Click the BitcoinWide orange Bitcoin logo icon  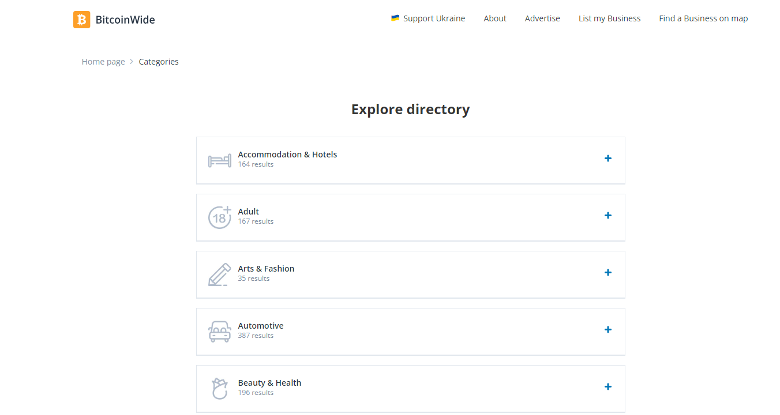tap(82, 19)
